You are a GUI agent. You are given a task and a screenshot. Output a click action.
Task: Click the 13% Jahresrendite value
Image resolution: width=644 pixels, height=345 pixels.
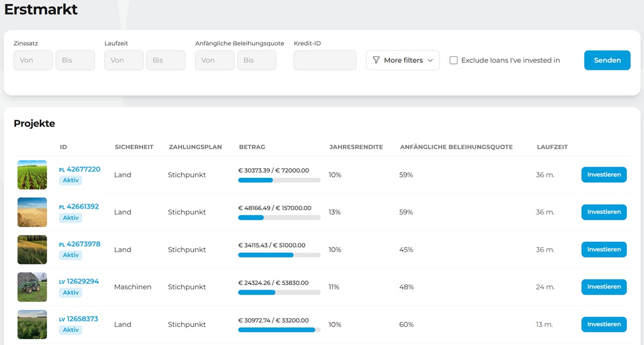click(335, 212)
